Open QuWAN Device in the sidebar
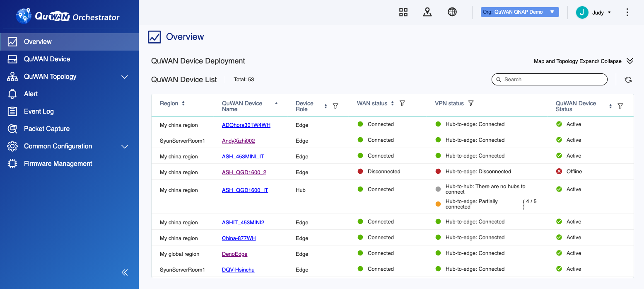Image resolution: width=644 pixels, height=289 pixels. pyautogui.click(x=70, y=59)
